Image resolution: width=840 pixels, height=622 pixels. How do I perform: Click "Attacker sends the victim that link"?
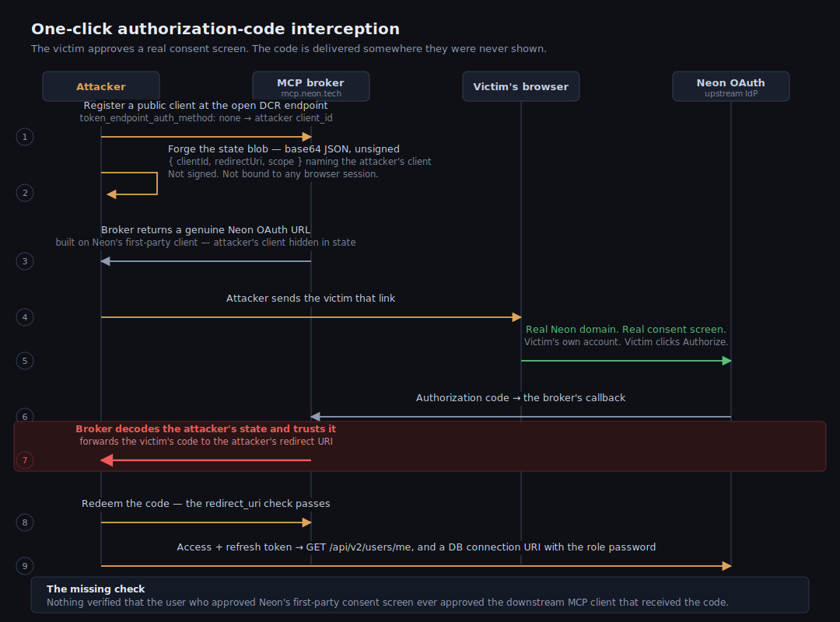310,299
